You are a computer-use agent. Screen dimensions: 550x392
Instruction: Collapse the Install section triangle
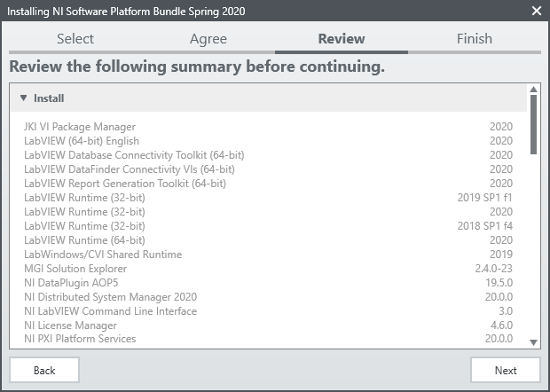coord(23,98)
